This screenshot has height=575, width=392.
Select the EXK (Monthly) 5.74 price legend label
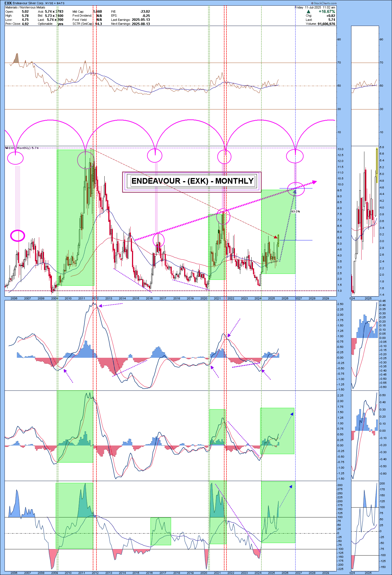(x=22, y=148)
